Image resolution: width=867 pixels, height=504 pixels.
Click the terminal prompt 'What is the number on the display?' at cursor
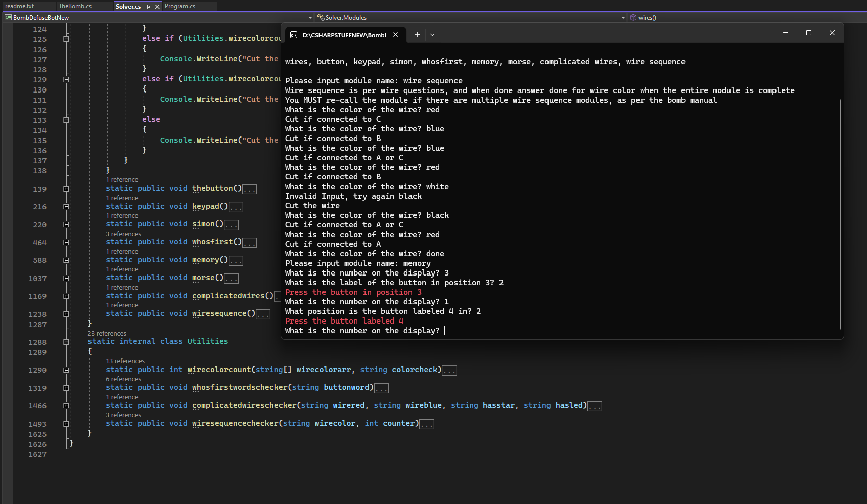click(x=362, y=331)
